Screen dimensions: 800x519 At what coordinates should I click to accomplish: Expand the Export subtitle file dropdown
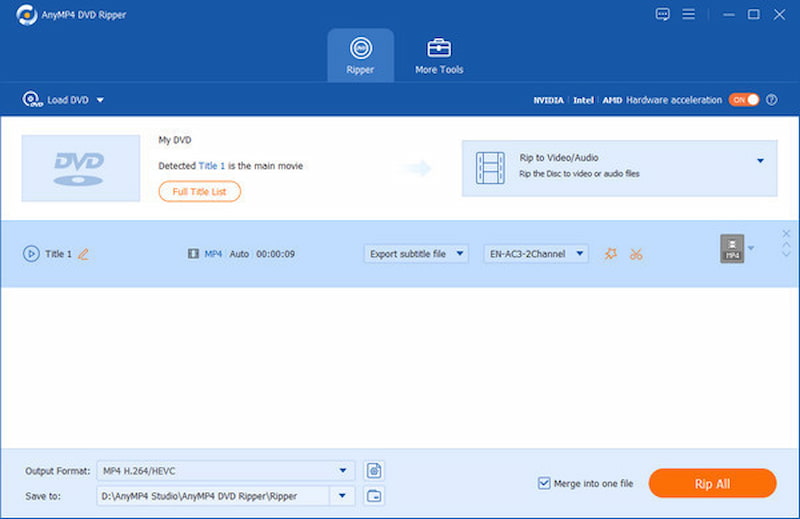(x=416, y=254)
